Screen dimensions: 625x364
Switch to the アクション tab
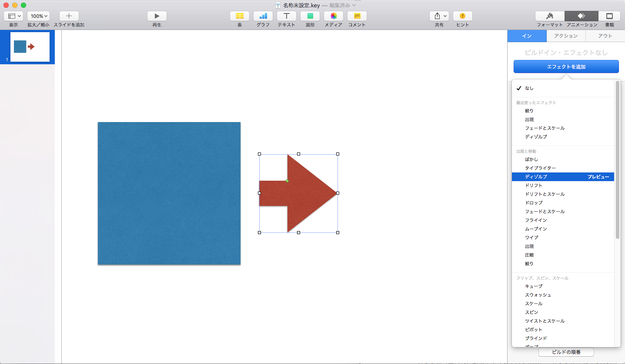pos(566,36)
